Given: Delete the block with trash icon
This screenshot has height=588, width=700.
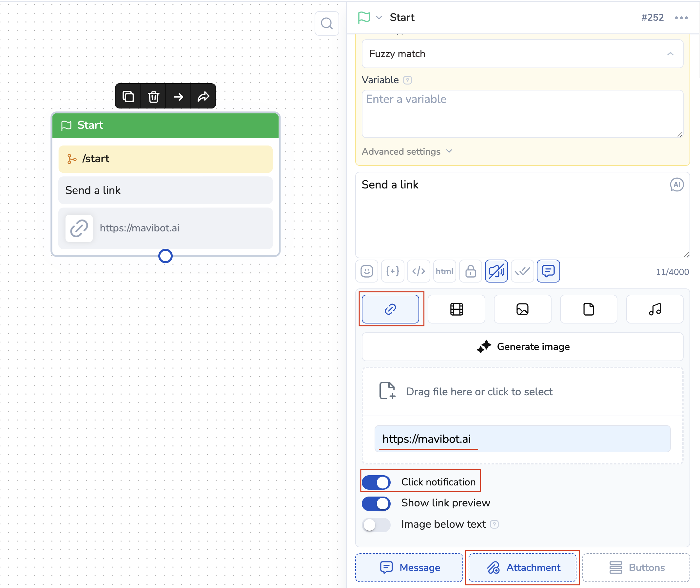Looking at the screenshot, I should [153, 97].
